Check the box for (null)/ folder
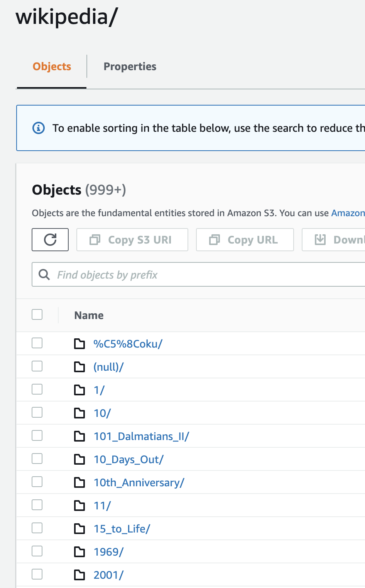This screenshot has height=588, width=365. tap(37, 366)
